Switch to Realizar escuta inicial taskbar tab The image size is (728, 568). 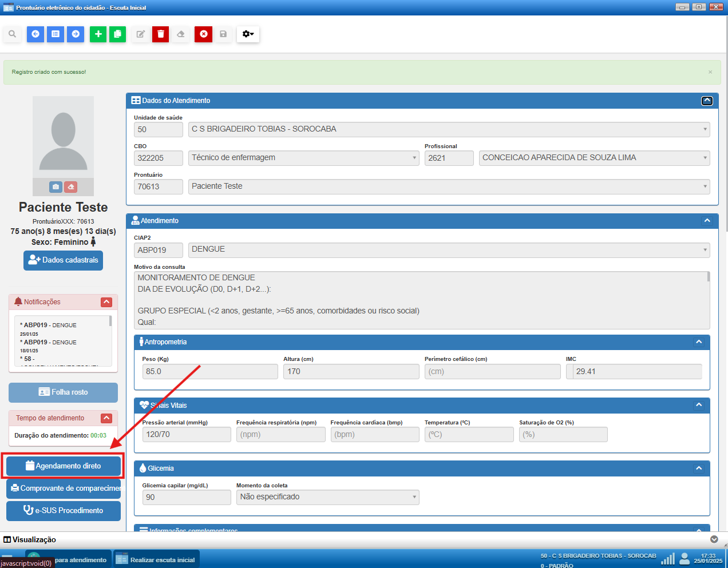[156, 559]
